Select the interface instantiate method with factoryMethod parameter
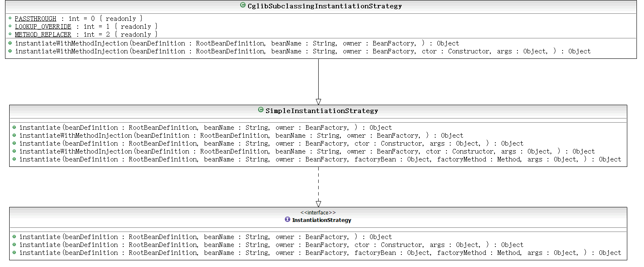Image resolution: width=644 pixels, height=267 pixels. 320,253
